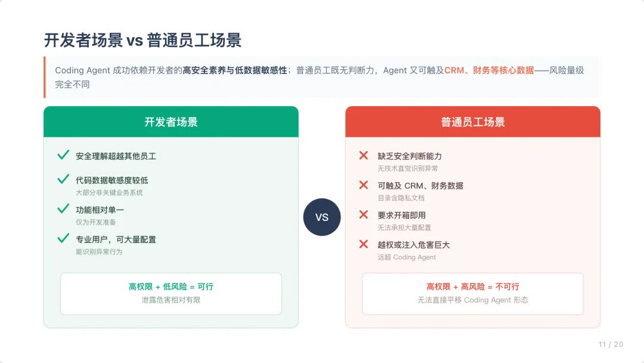Image resolution: width=644 pixels, height=363 pixels.
Task: Click the orange CRM、财务等核心数据 highlighted text
Action: 489,70
